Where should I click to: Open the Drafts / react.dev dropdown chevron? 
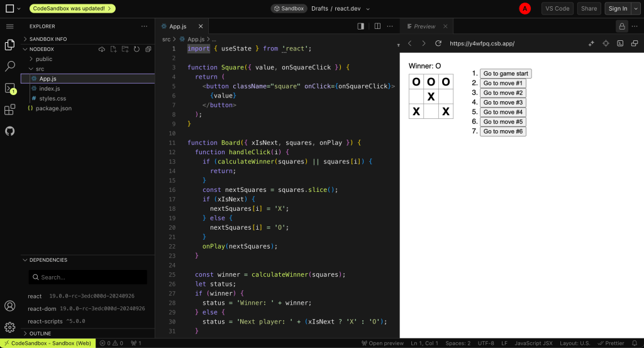coord(367,9)
